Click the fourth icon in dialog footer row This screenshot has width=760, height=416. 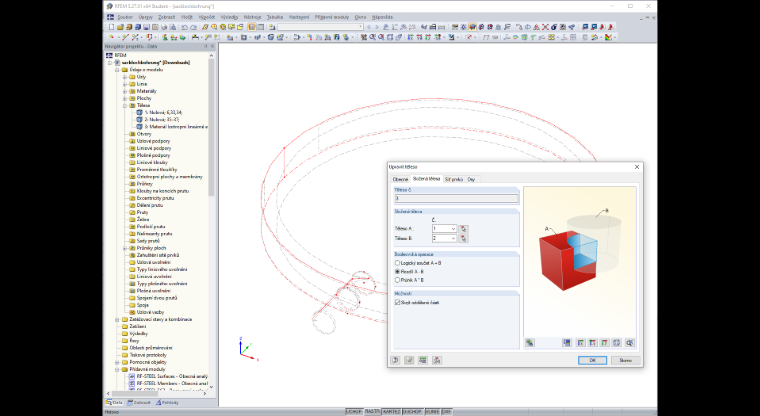tap(437, 360)
